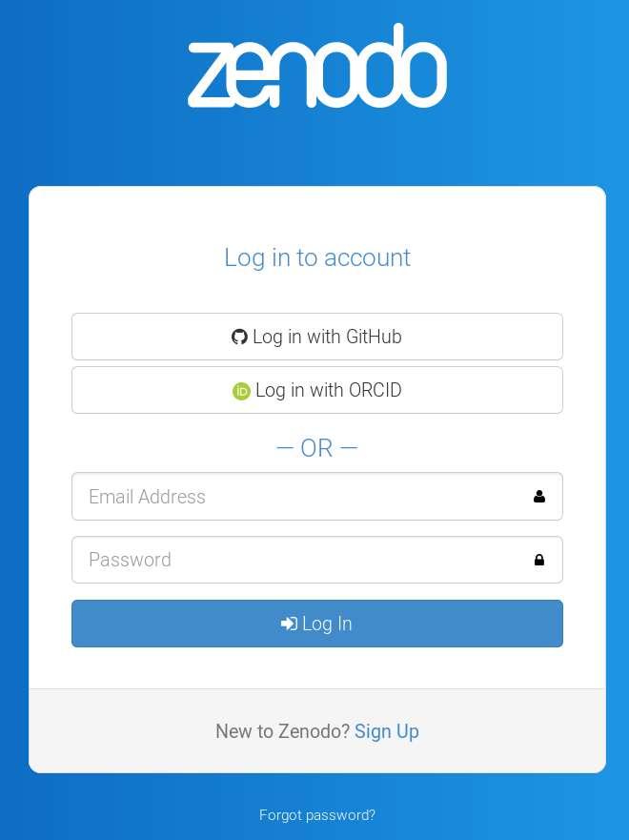This screenshot has height=840, width=629.
Task: Open the Forgot password? link
Action: pyautogui.click(x=317, y=815)
